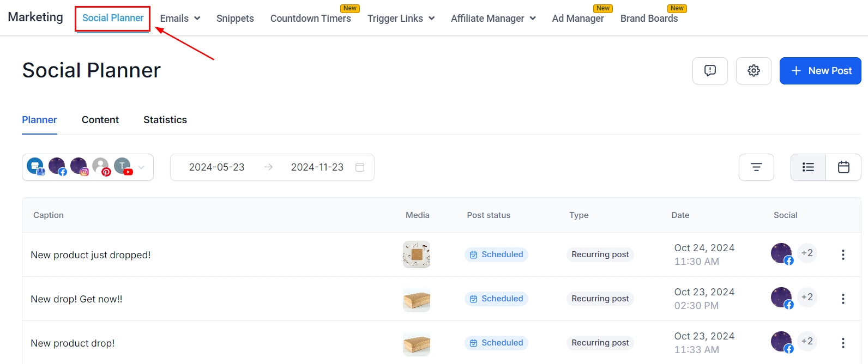Screen dimensions: 868x364
Task: Switch to the Content tab
Action: click(100, 120)
